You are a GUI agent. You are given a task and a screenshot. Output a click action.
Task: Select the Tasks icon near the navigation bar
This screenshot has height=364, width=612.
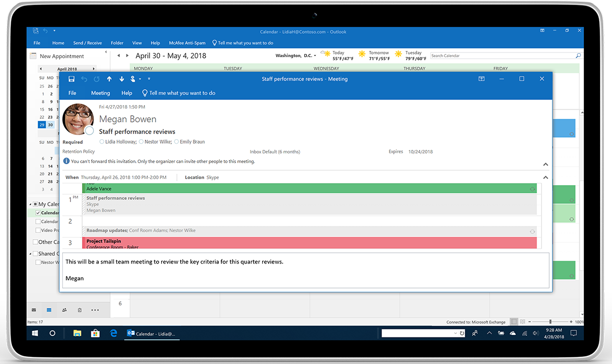(80, 309)
